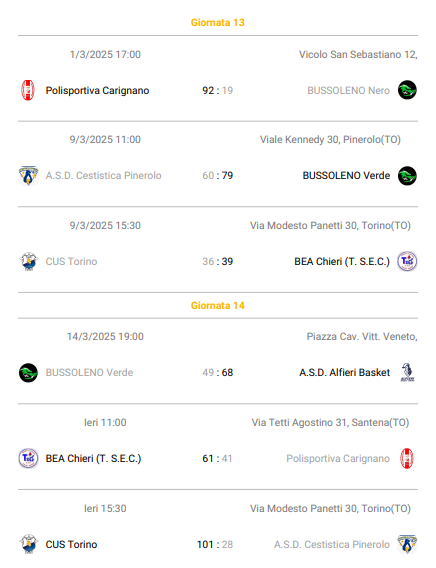Select the 92 : 19 score

pos(217,90)
